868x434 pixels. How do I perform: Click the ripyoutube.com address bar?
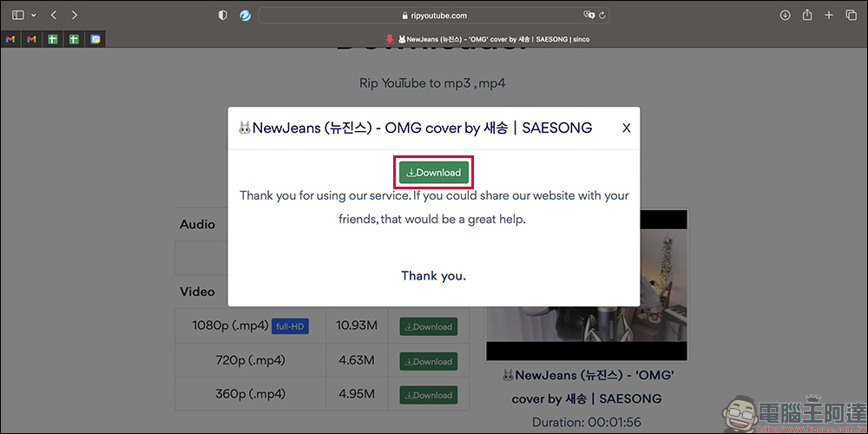pos(434,16)
